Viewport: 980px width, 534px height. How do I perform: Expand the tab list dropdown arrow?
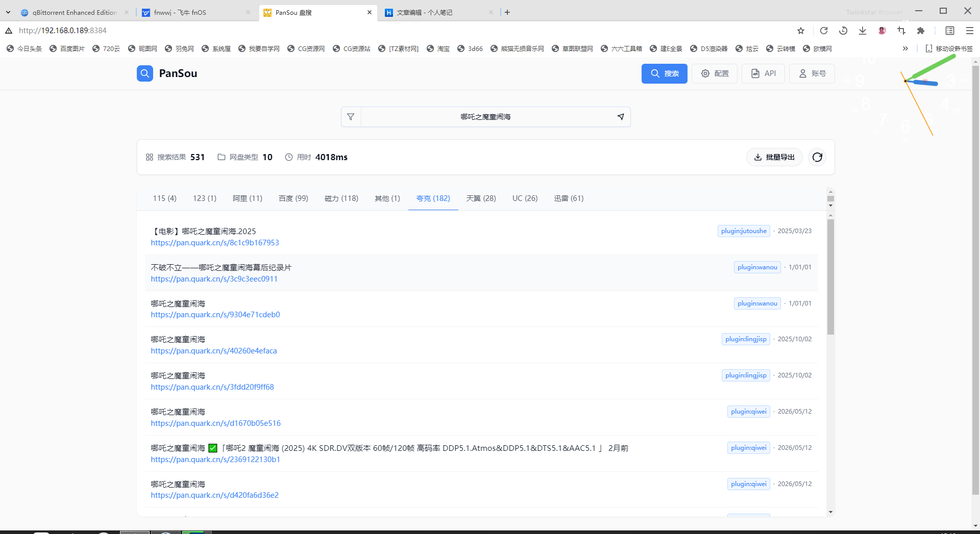pos(8,12)
